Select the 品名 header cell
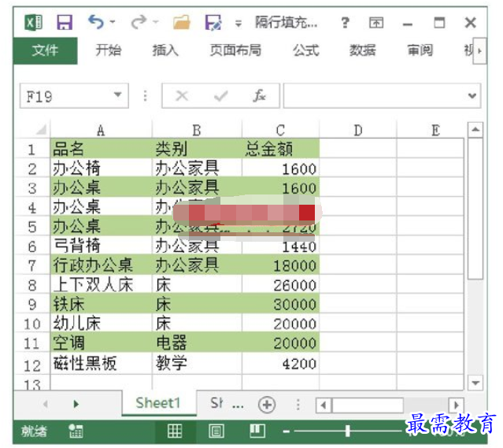The width and height of the screenshot is (503, 448). click(x=101, y=149)
